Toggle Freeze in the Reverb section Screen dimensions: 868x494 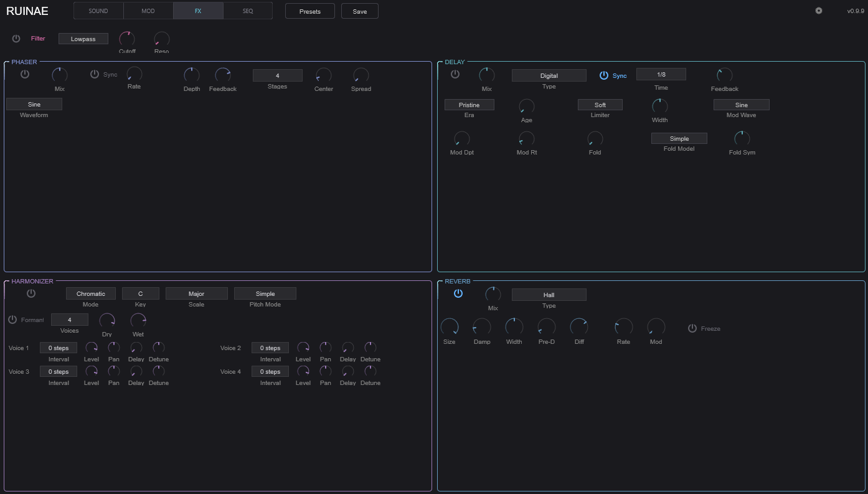point(692,328)
